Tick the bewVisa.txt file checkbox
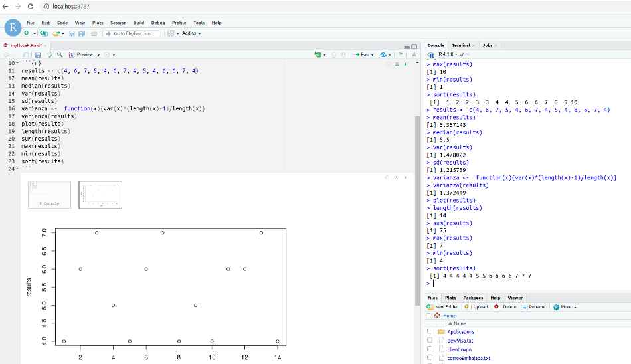 [x=430, y=340]
